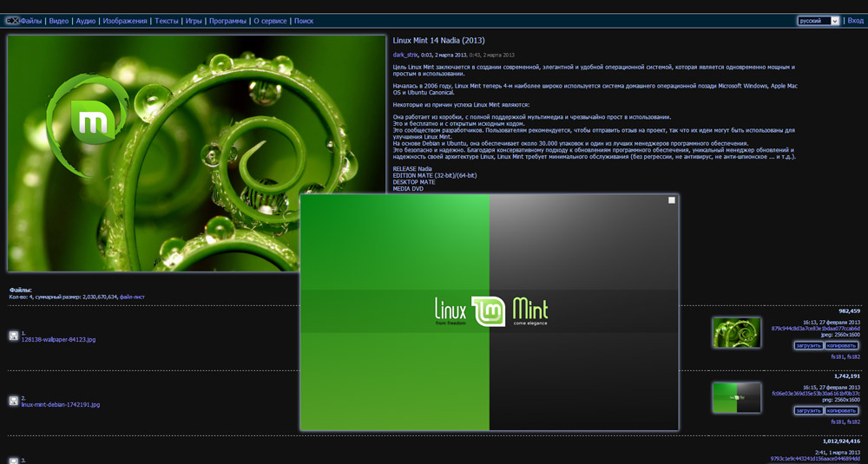Screen dimensions: 868x464
Task: Click загрузить for the png 2560x1600 file
Action: click(808, 411)
